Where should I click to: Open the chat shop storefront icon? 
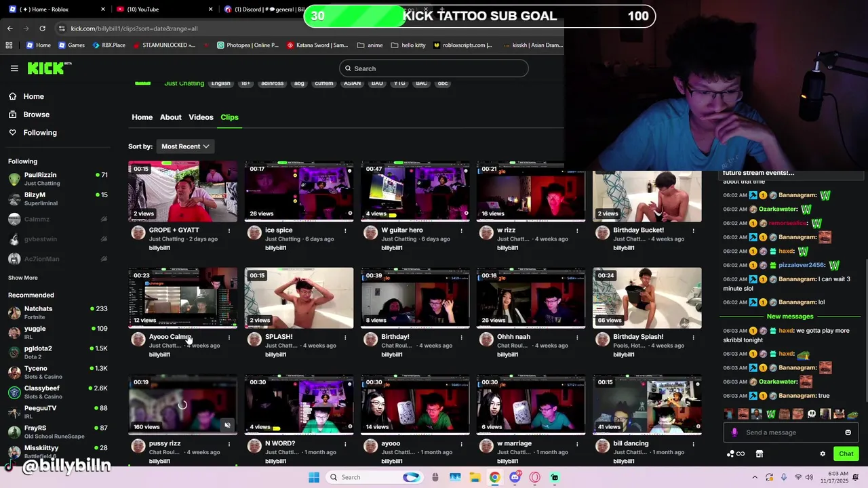pyautogui.click(x=759, y=454)
